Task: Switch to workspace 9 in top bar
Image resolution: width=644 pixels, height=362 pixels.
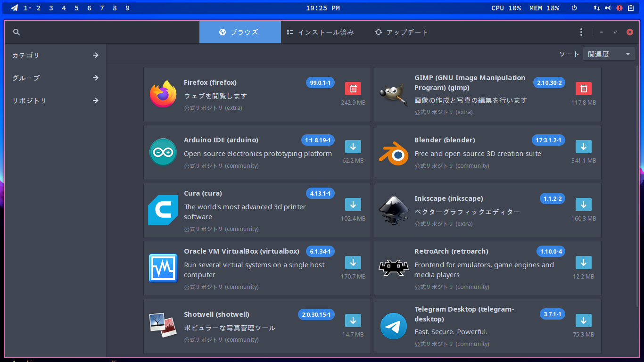Action: coord(127,8)
